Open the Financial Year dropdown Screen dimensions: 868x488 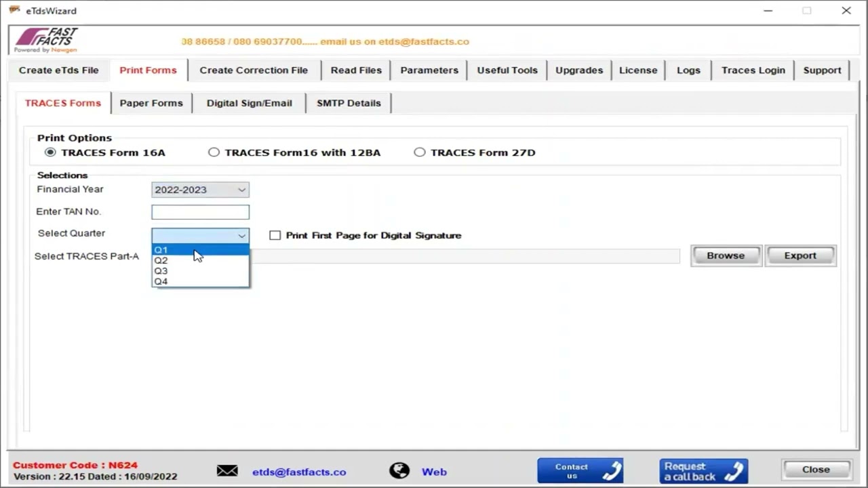point(200,190)
